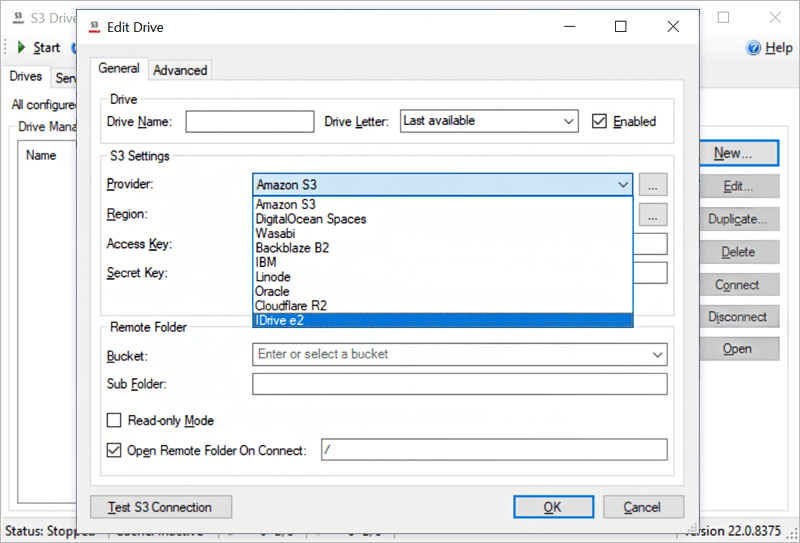Choose Linode provider option
The height and width of the screenshot is (543, 800).
pos(442,277)
